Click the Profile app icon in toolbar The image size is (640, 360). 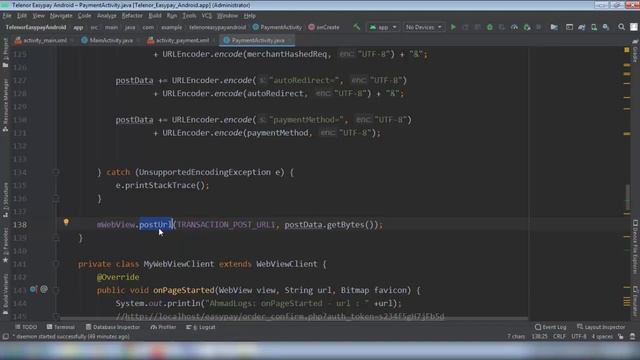514,27
